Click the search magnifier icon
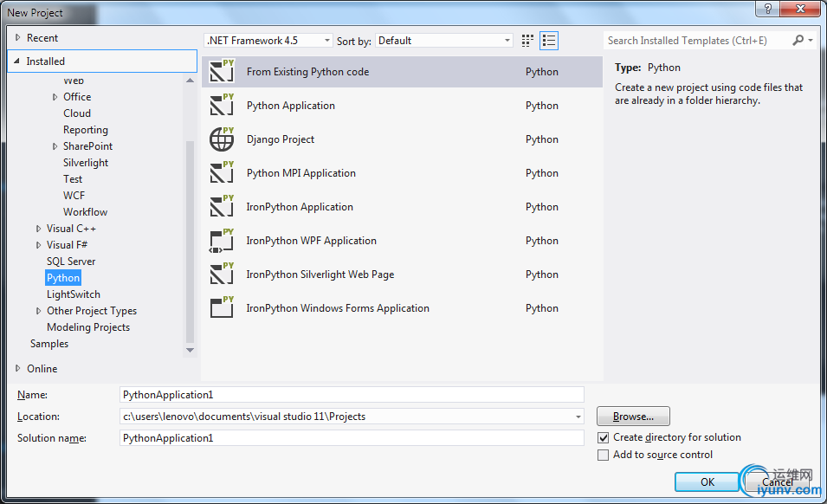The width and height of the screenshot is (827, 504). (798, 40)
